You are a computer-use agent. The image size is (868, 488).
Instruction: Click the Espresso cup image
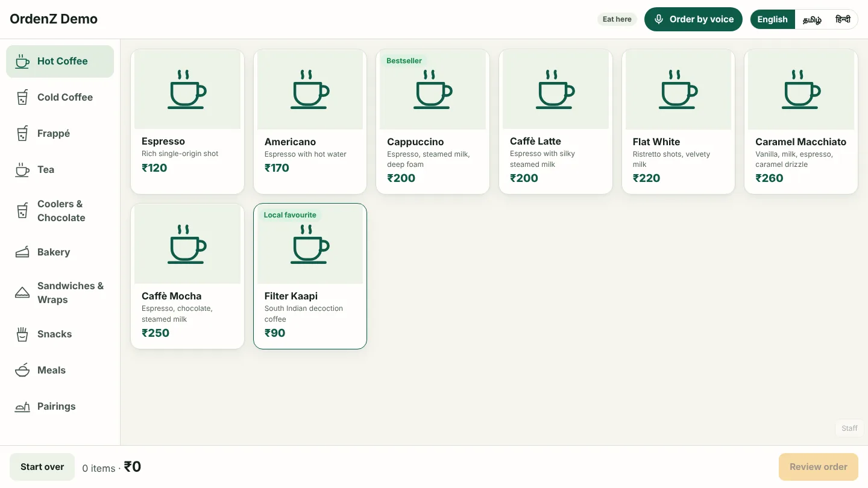187,89
